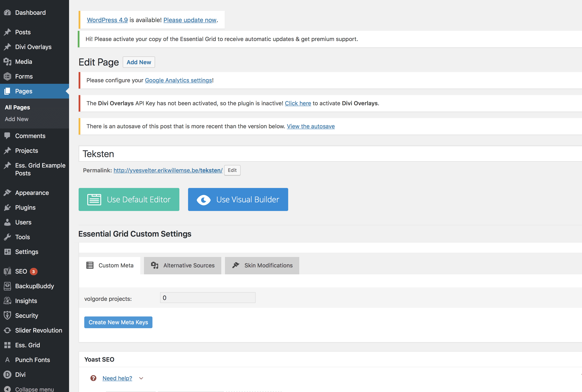Open the Punch Fonts menu
This screenshot has height=392, width=582.
35,360
